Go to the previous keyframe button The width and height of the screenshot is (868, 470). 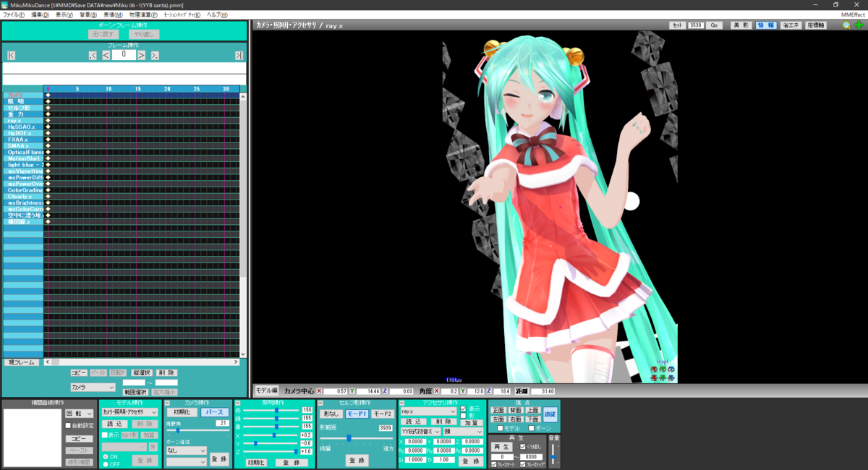(93, 56)
